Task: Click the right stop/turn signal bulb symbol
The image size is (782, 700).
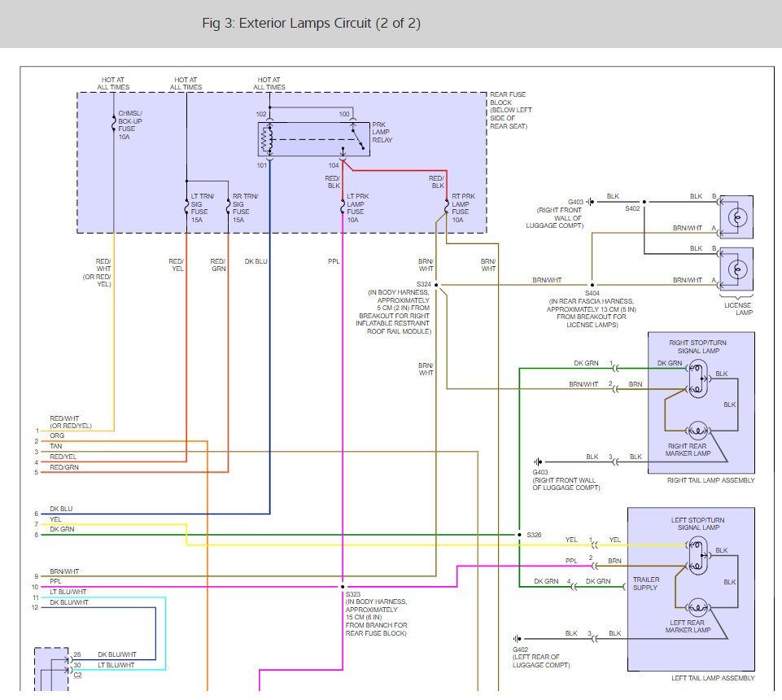Action: click(697, 378)
